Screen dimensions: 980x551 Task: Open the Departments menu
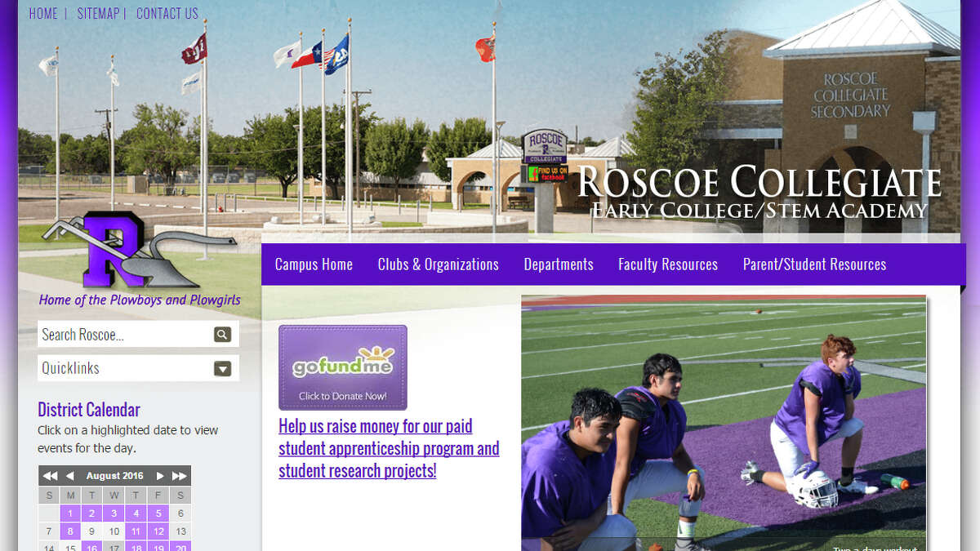tap(559, 264)
